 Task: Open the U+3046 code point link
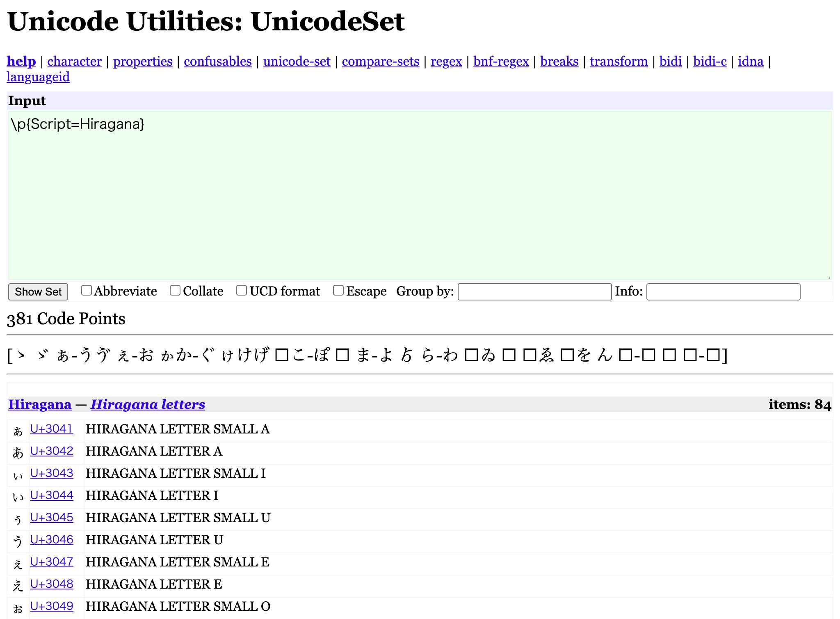click(51, 540)
